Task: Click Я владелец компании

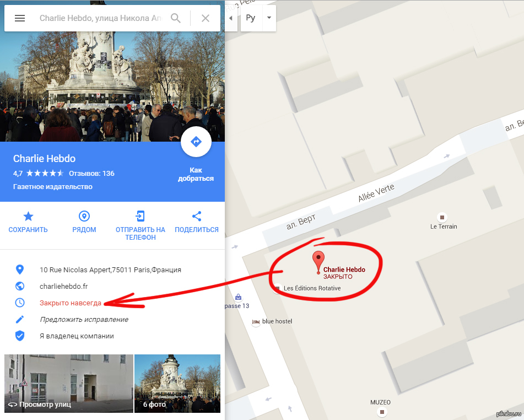Action: click(77, 336)
